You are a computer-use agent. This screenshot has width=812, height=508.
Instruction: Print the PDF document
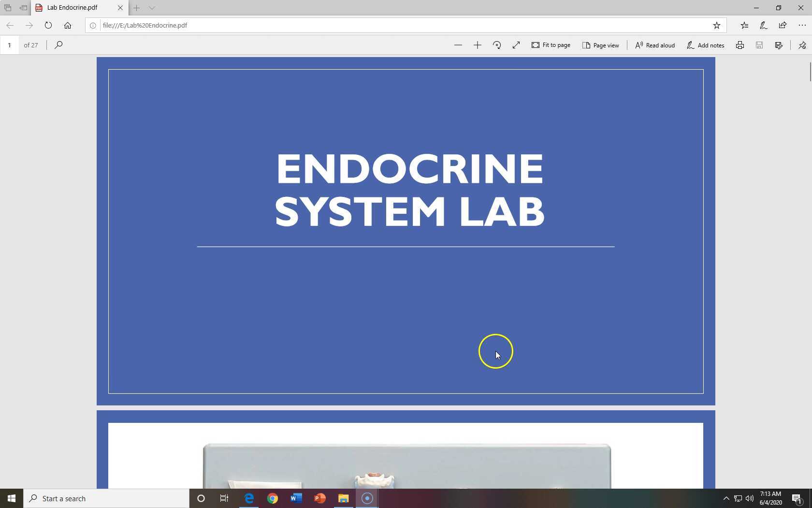point(740,45)
